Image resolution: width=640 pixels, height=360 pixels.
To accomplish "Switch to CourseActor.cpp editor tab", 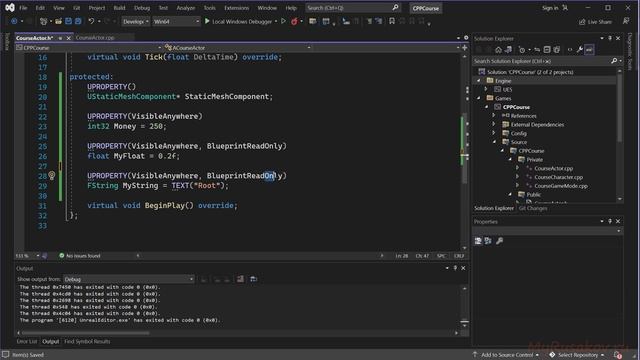I will pyautogui.click(x=95, y=38).
